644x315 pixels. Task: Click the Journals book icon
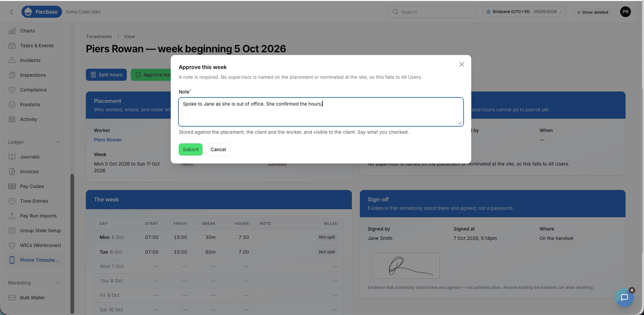tap(12, 157)
